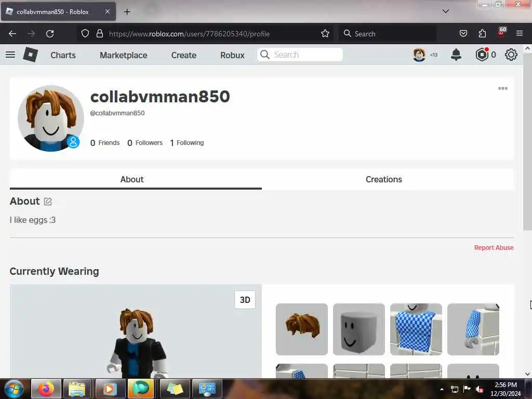Go back using the browser back arrow

[x=12, y=34]
